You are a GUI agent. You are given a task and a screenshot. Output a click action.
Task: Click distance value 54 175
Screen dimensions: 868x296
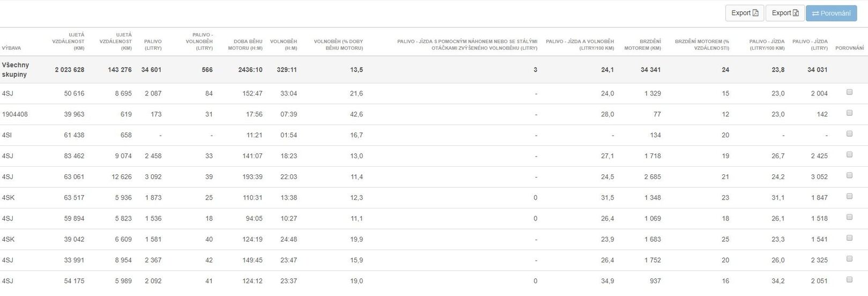[74, 281]
